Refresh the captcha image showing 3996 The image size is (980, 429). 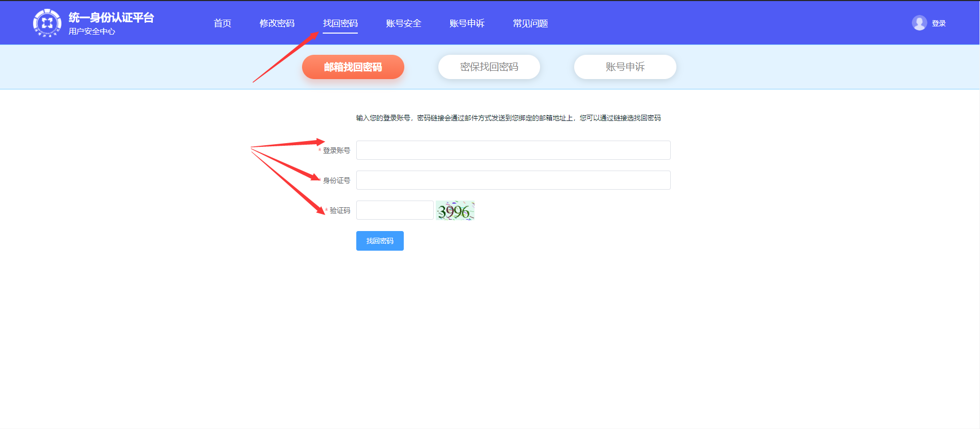coord(455,210)
